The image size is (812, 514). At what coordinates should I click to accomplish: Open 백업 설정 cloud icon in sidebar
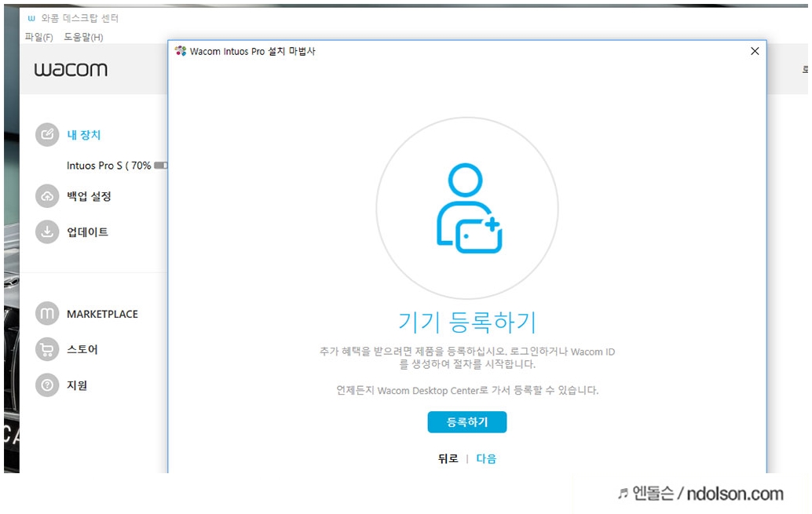[47, 196]
